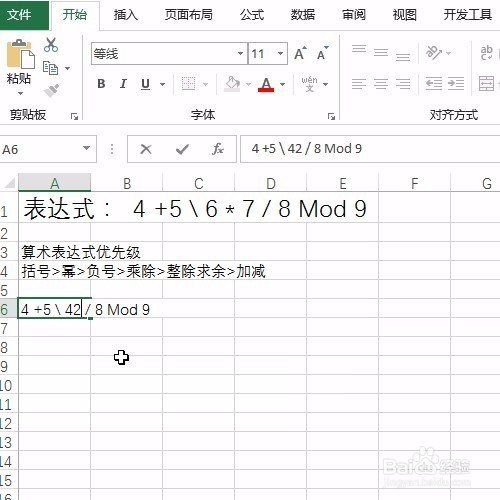
Task: Click the Cut scissors icon
Action: pyautogui.click(x=51, y=45)
